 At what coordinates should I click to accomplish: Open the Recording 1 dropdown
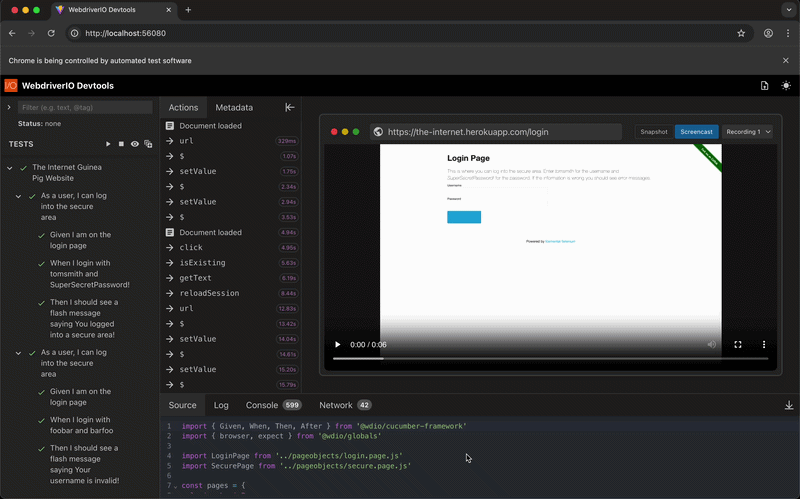tap(747, 132)
